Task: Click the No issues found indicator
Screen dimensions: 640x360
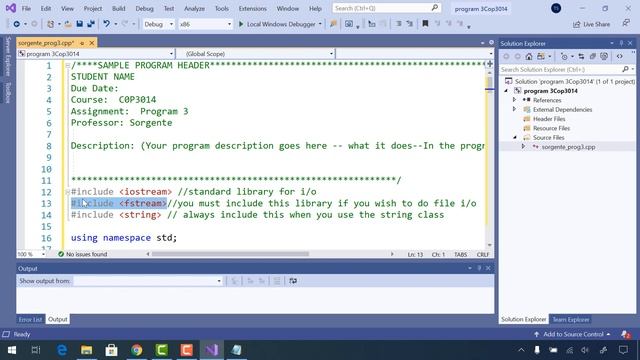Action: click(82, 254)
